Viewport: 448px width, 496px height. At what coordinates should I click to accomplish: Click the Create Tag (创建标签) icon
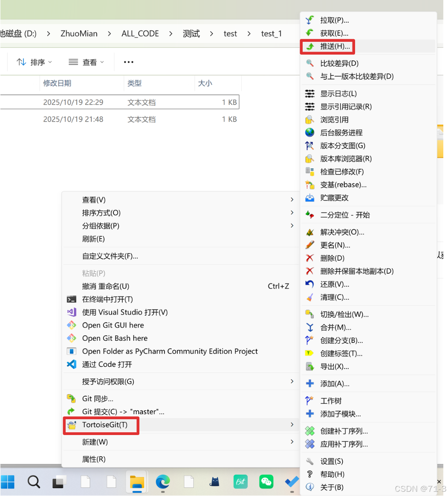point(309,353)
